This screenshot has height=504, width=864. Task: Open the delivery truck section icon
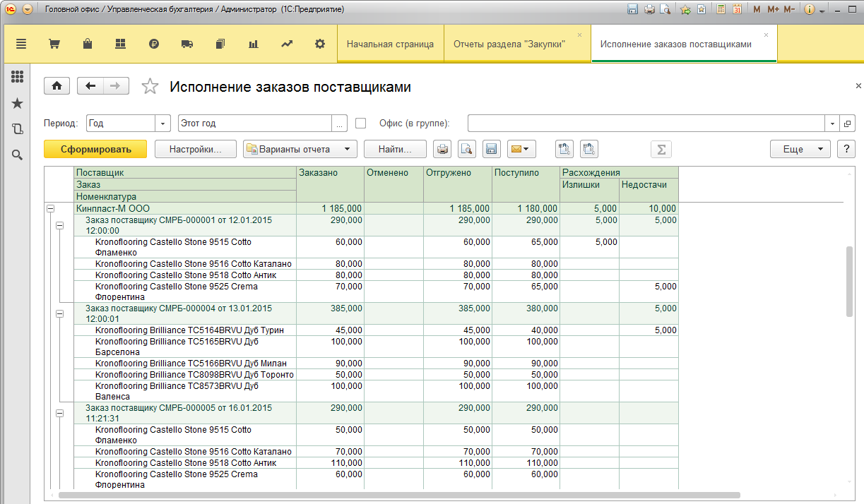click(187, 44)
